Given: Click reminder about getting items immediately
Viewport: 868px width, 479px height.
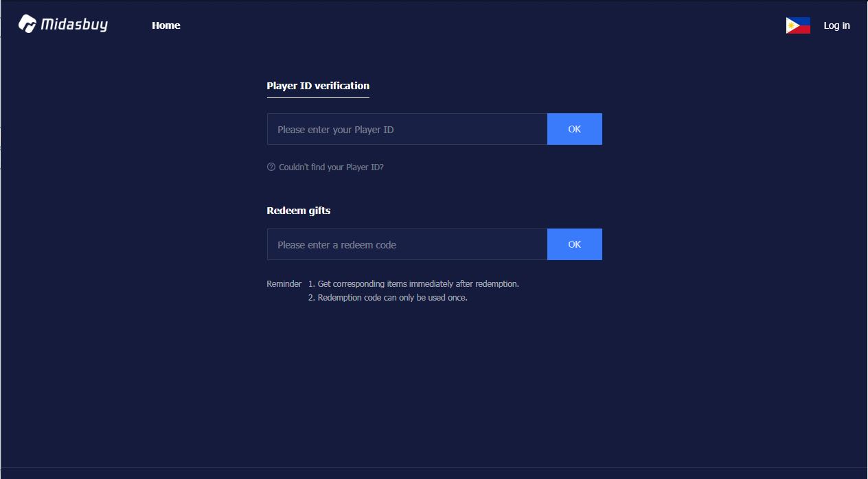Looking at the screenshot, I should 413,283.
